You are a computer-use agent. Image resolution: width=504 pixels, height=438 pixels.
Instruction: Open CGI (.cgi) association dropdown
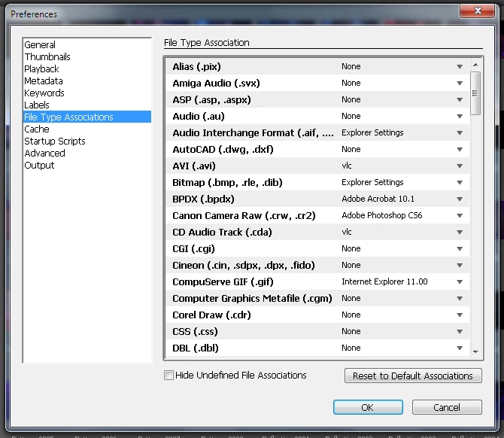[x=460, y=249]
